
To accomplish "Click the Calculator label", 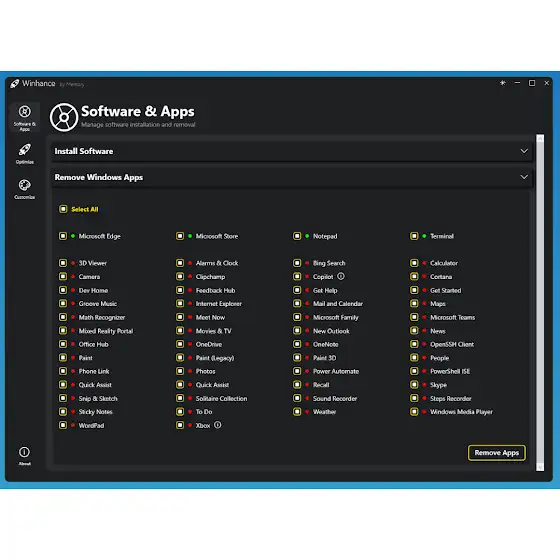I will 444,263.
